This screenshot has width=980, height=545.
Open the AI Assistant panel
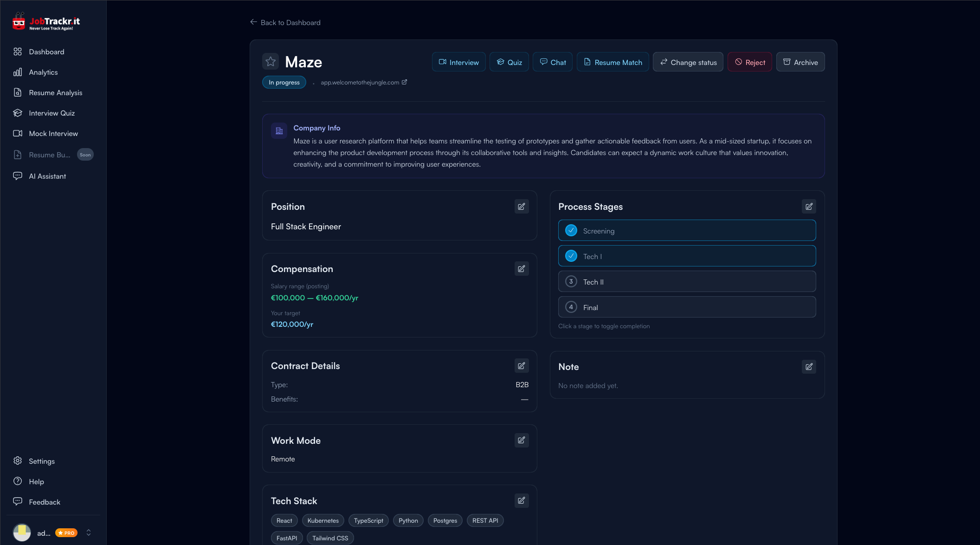coord(47,176)
